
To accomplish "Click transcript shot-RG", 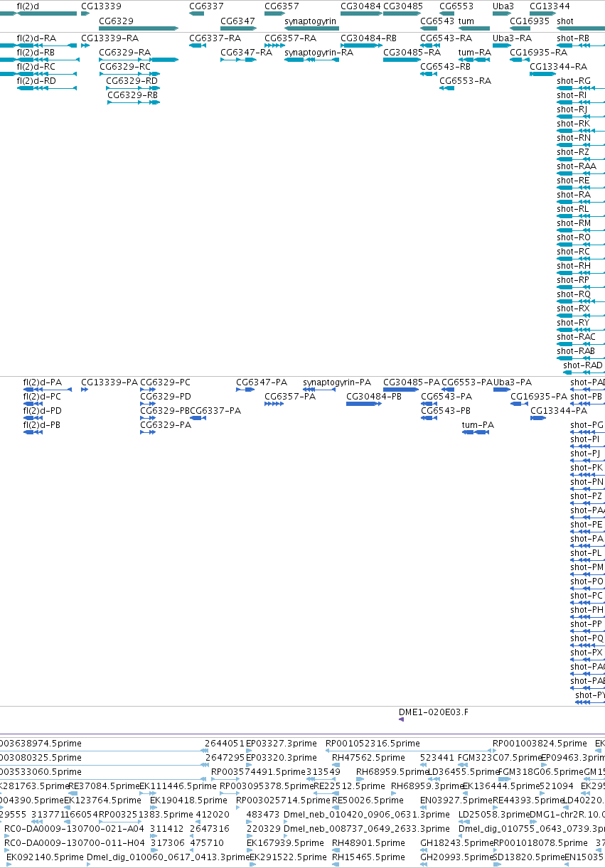I will click(574, 81).
